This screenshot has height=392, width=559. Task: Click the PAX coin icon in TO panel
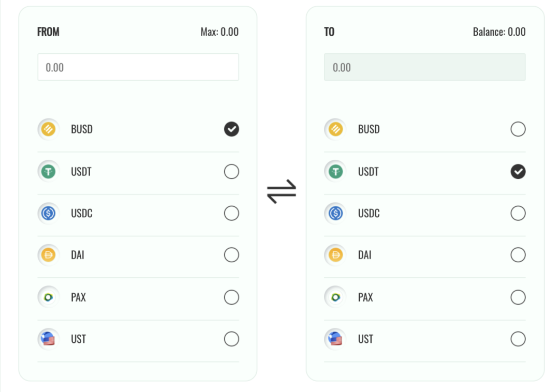335,297
